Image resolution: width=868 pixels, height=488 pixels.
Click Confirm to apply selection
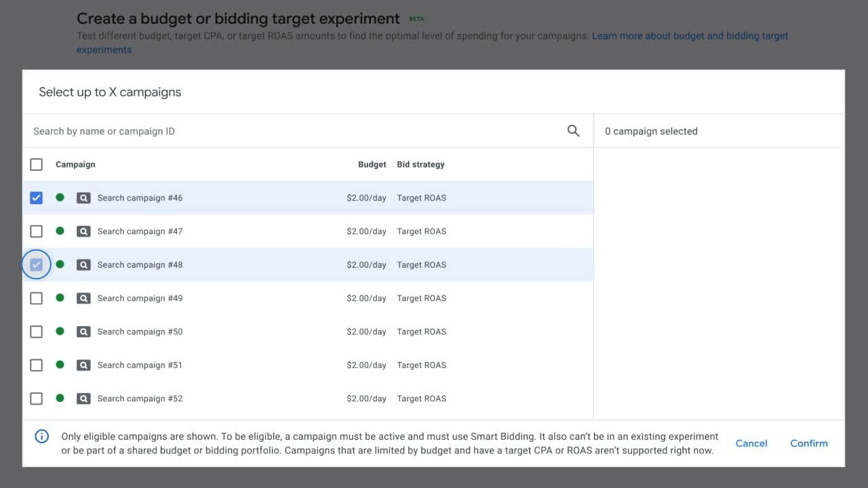coord(809,443)
